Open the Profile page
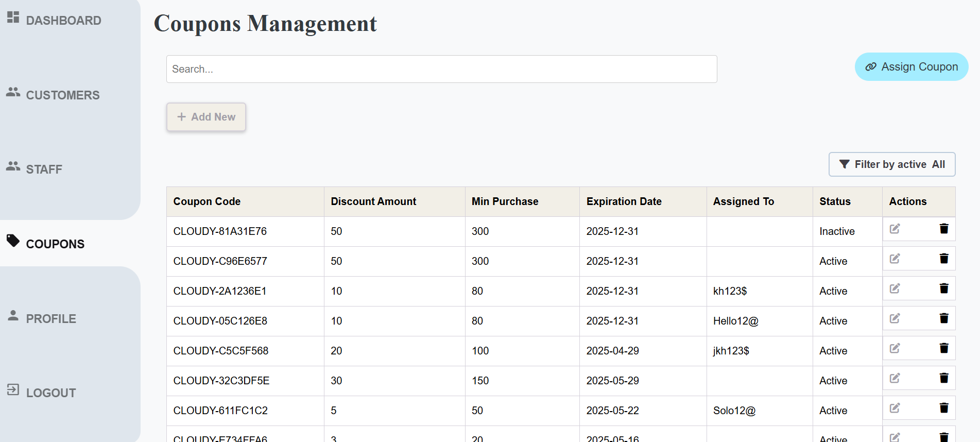980x442 pixels. 50,319
